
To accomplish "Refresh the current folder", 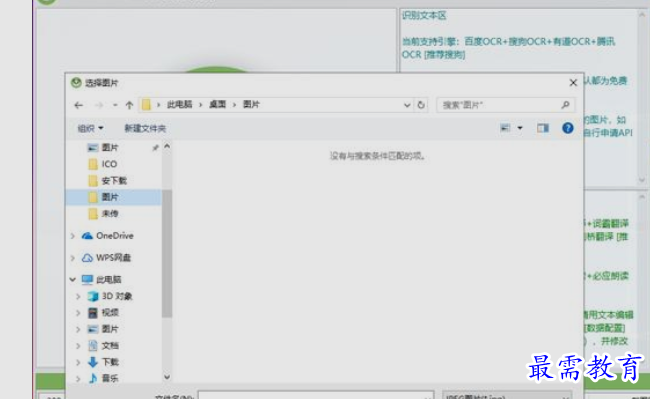I will (x=421, y=105).
